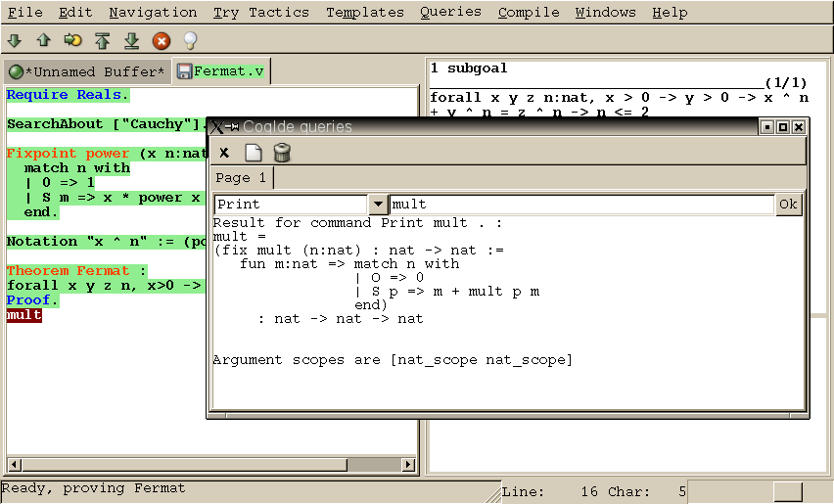This screenshot has height=504, width=834.
Task: Click the step backward up-arrow icon
Action: (x=43, y=41)
